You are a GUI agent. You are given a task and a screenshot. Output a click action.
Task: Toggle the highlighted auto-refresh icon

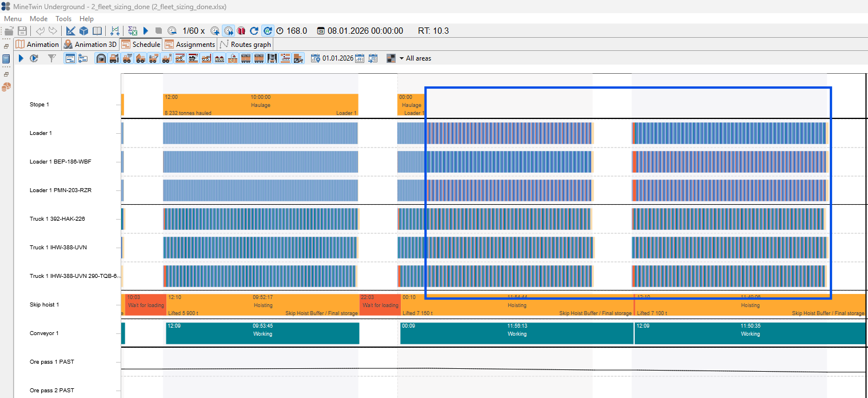tap(267, 31)
